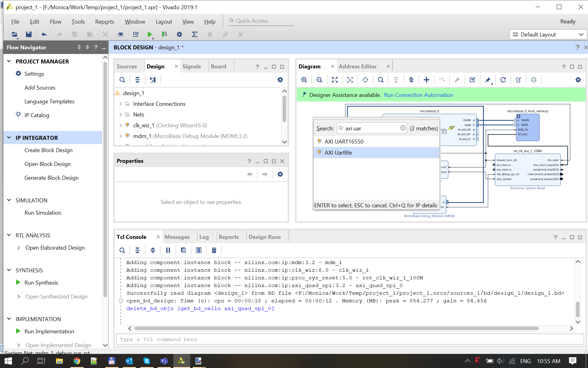Click the Add IP plus icon in Diagram
The width and height of the screenshot is (588, 368).
click(427, 80)
